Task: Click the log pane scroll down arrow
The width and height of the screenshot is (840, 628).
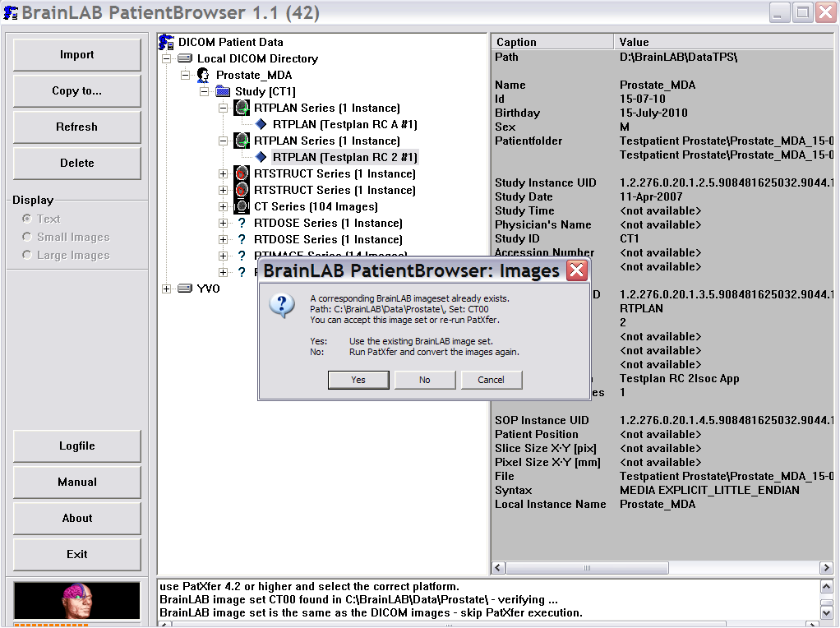Action: 826,612
